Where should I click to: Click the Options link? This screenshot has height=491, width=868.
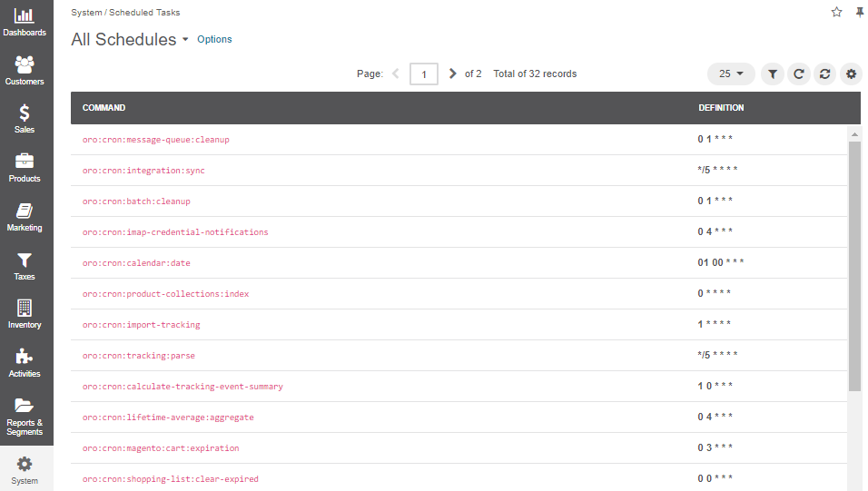pyautogui.click(x=214, y=39)
